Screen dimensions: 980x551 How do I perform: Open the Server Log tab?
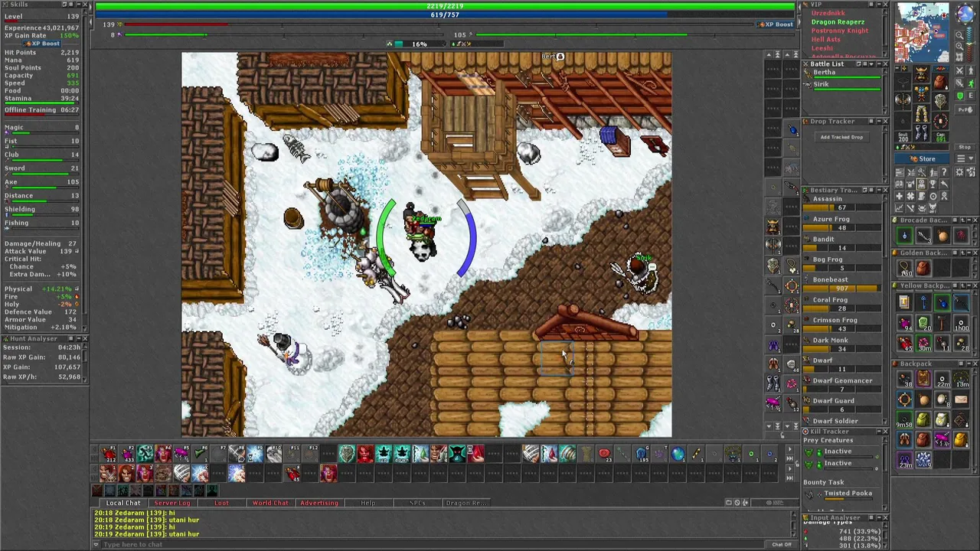point(172,503)
